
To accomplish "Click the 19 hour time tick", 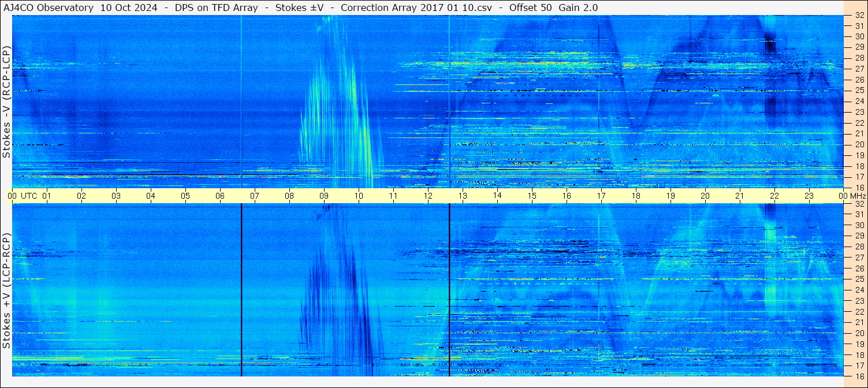I will pyautogui.click(x=670, y=196).
